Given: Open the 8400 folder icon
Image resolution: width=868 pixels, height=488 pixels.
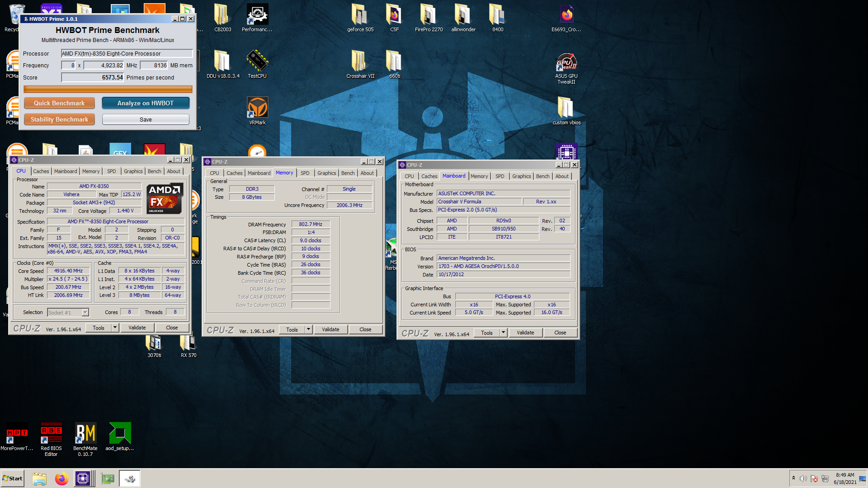Looking at the screenshot, I should coord(497,18).
